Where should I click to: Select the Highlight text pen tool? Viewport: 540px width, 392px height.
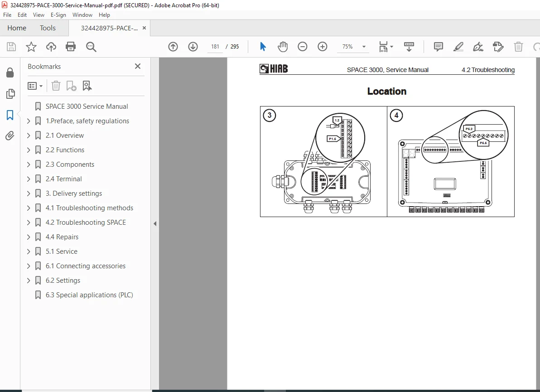pos(458,47)
